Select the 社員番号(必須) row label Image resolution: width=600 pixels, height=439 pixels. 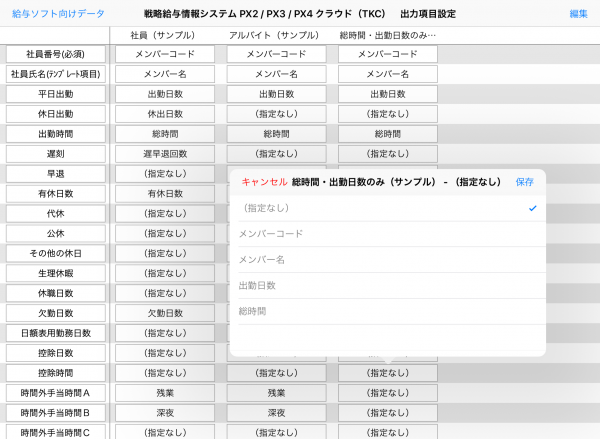coord(55,54)
